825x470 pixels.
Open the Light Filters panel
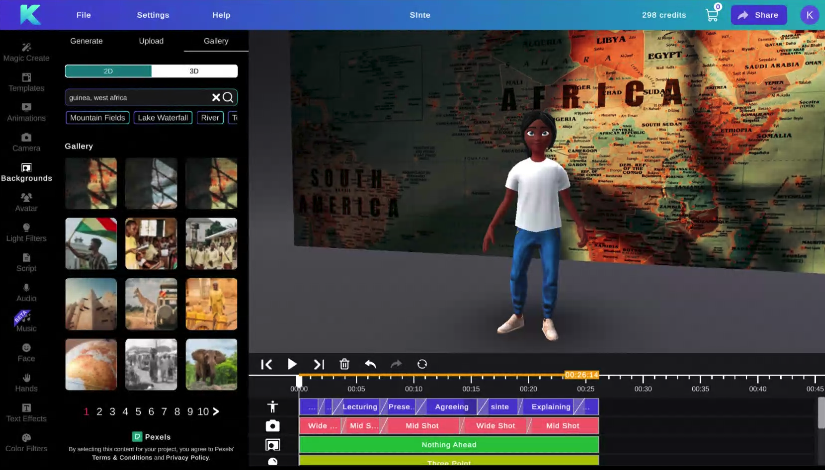pos(26,232)
